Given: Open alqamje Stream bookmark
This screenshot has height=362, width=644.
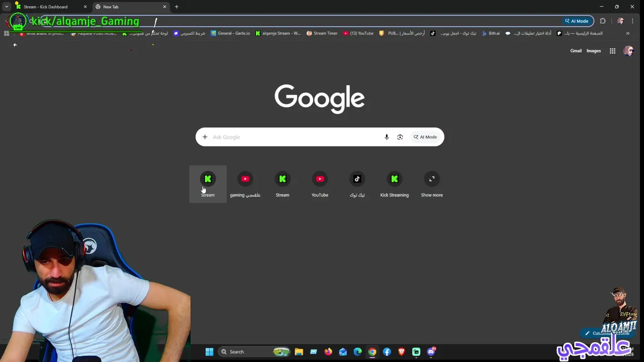Looking at the screenshot, I should [278, 33].
